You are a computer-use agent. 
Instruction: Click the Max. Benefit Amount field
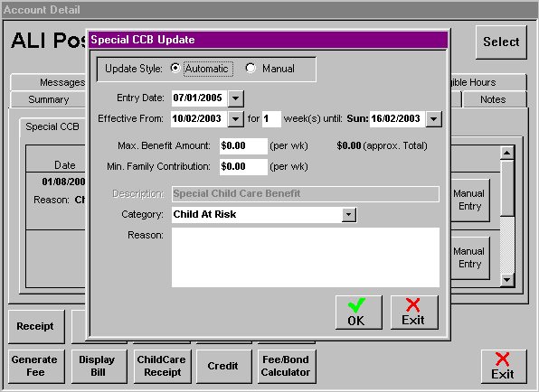click(243, 146)
